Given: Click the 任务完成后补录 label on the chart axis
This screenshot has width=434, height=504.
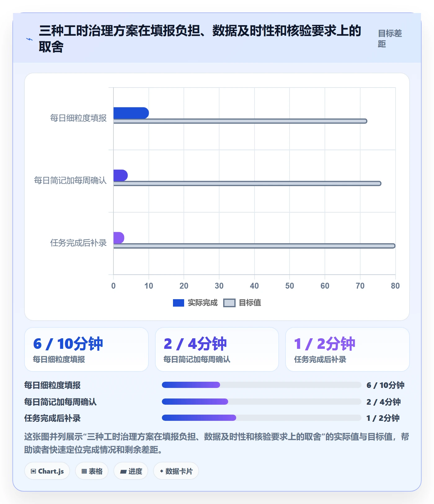Looking at the screenshot, I should (78, 243).
